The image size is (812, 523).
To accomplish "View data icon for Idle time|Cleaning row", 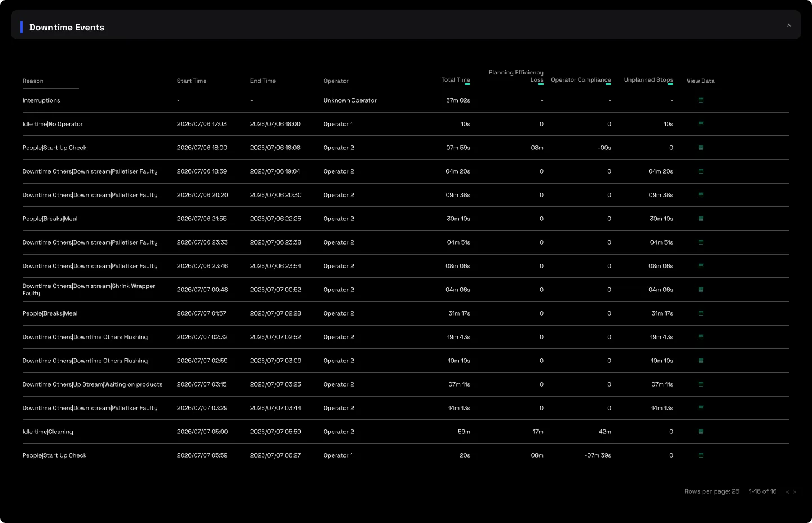I will (x=701, y=432).
